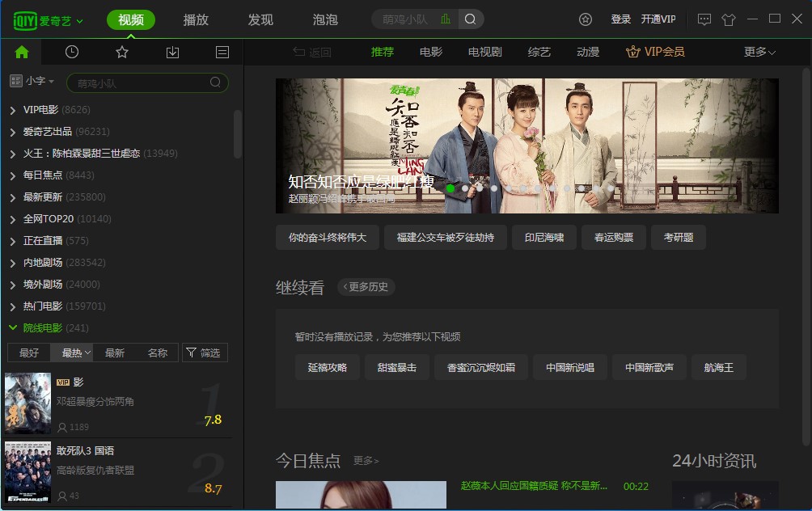Viewport: 812px width, 511px height.
Task: Click the 更多历史 button
Action: [x=366, y=286]
